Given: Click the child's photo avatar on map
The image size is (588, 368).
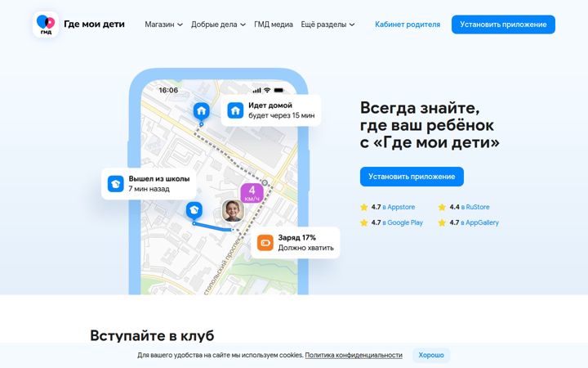Looking at the screenshot, I should (233, 211).
